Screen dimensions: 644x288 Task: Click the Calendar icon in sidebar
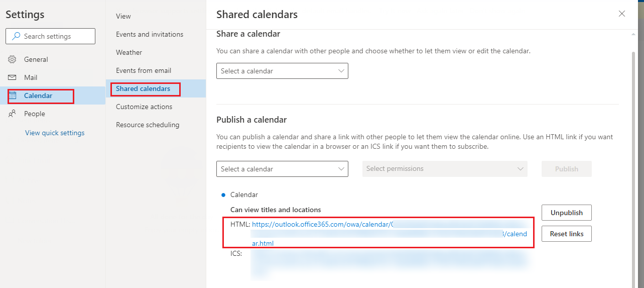pyautogui.click(x=13, y=95)
